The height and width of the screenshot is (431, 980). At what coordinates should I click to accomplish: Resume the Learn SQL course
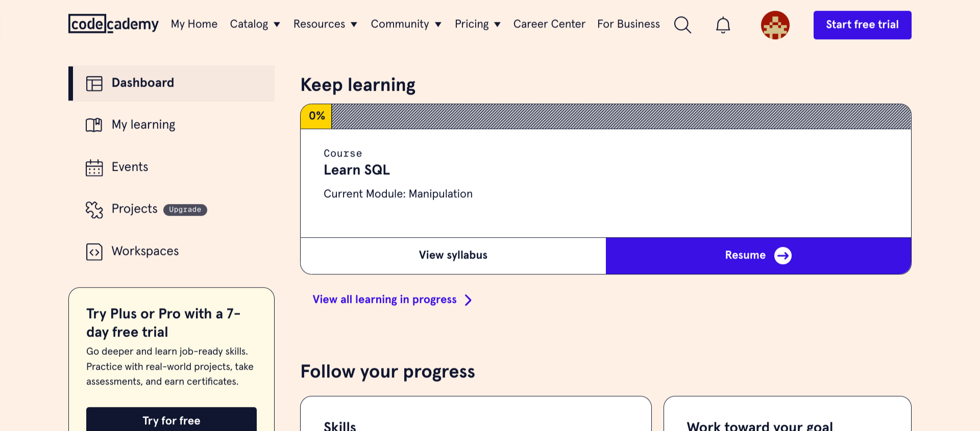(x=758, y=256)
